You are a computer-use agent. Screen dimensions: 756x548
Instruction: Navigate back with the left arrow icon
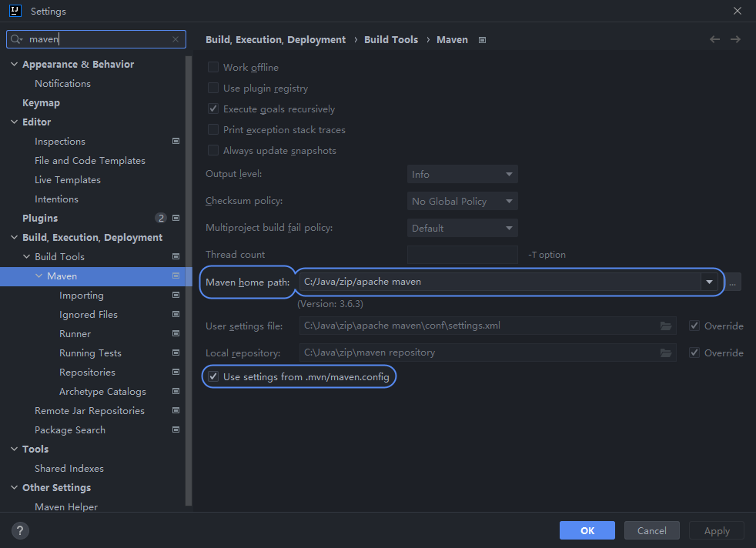pyautogui.click(x=714, y=39)
